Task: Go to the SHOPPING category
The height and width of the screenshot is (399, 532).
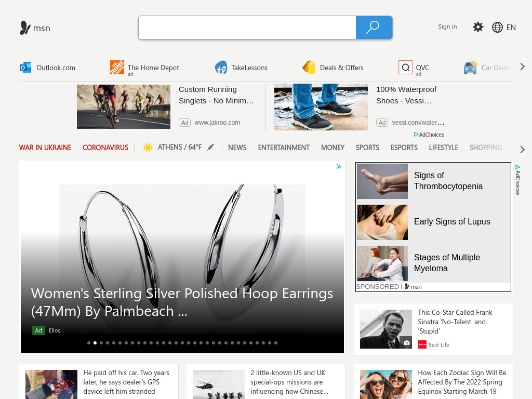Action: [x=486, y=148]
